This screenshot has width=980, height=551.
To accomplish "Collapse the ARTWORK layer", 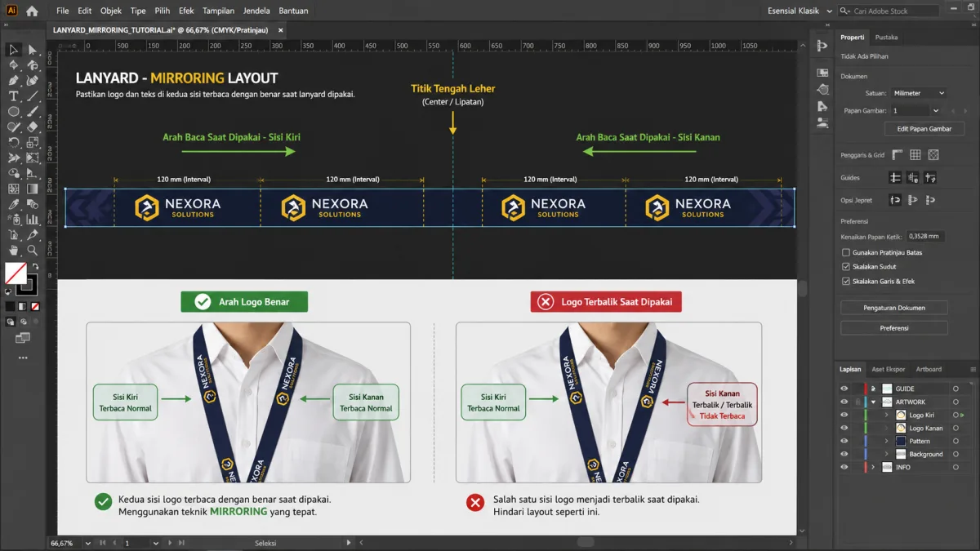I will 873,402.
